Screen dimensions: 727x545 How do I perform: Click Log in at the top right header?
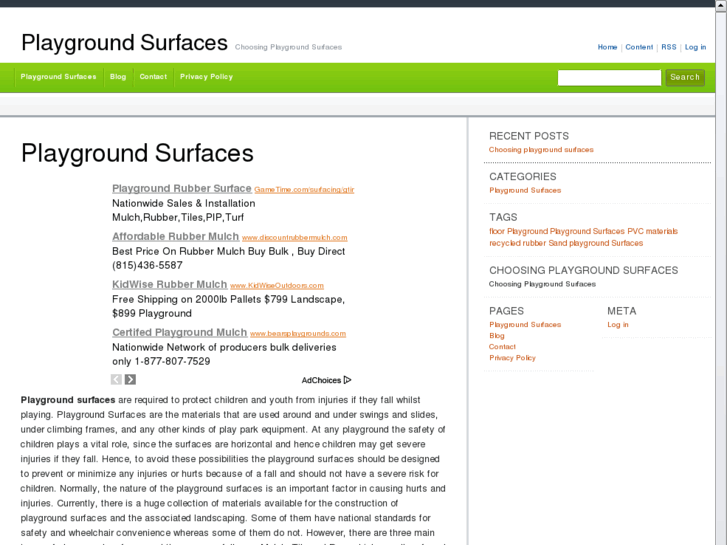(x=695, y=47)
